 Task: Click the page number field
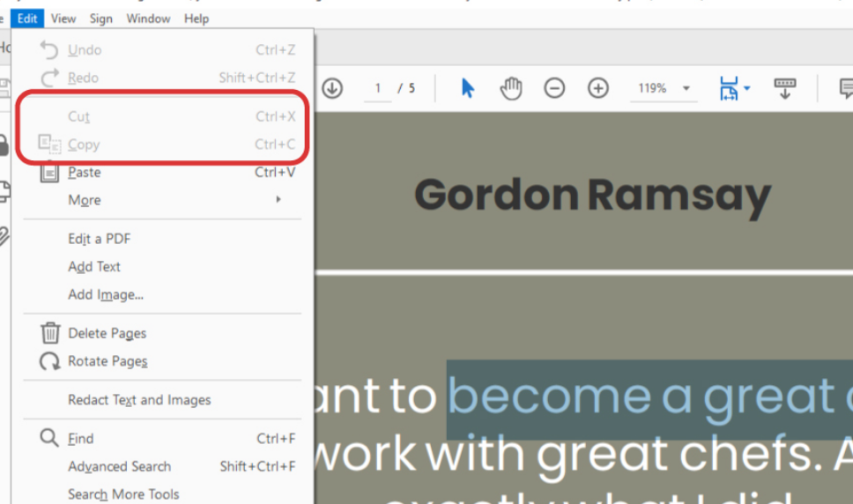378,88
